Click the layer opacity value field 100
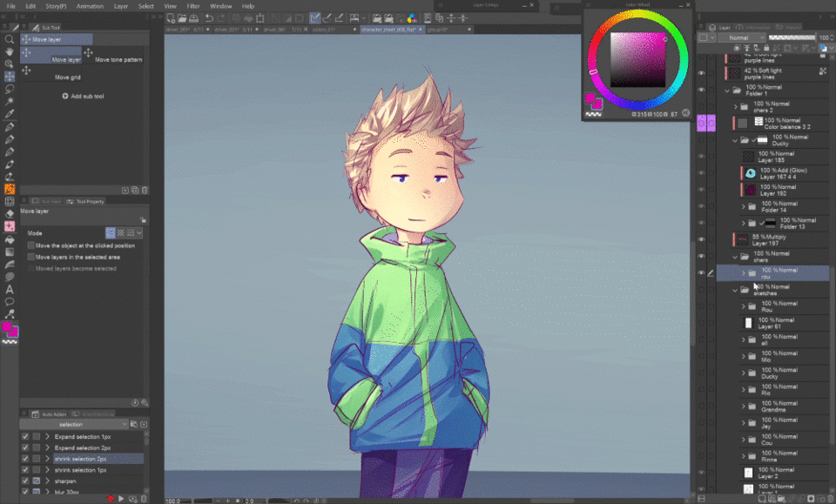Image resolution: width=836 pixels, height=504 pixels. click(824, 37)
